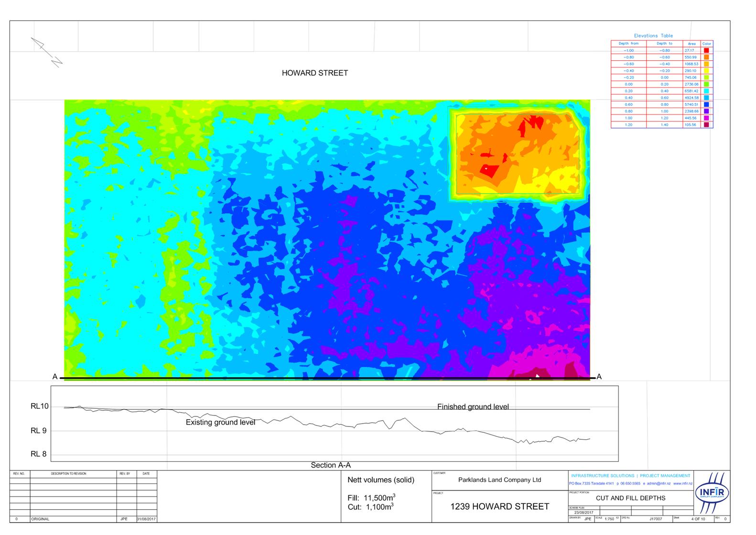Click 'INFRASTRUCTURE SOLUTIONS | PROJECT MANAGEMENT' tagline
756x535 pixels.
[631, 476]
